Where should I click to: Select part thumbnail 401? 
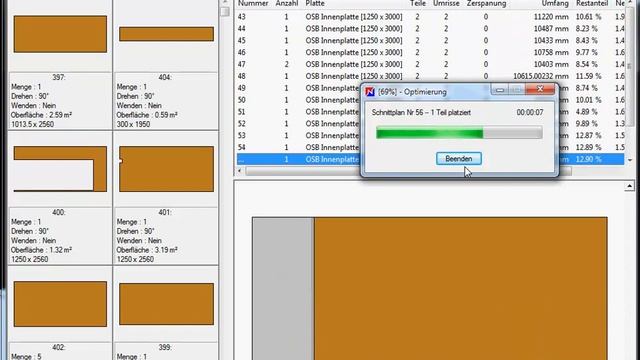166,169
